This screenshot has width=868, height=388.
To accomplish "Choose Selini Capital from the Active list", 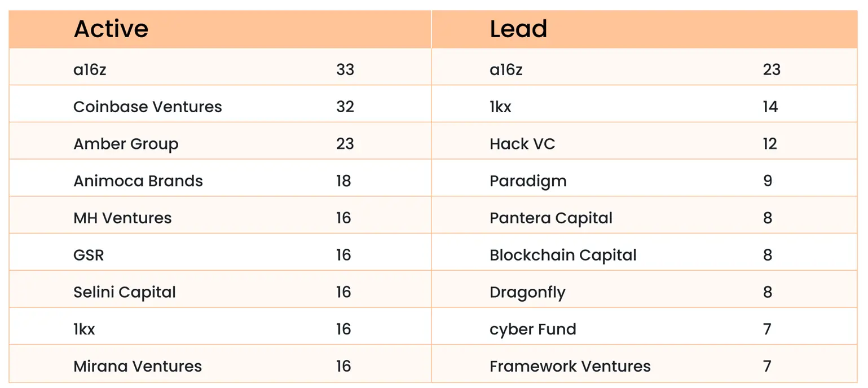I will (x=125, y=292).
